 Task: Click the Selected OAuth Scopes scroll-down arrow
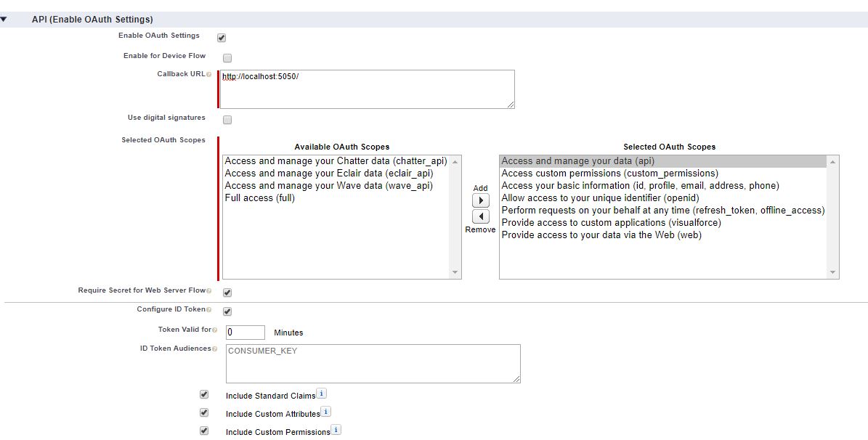click(832, 272)
